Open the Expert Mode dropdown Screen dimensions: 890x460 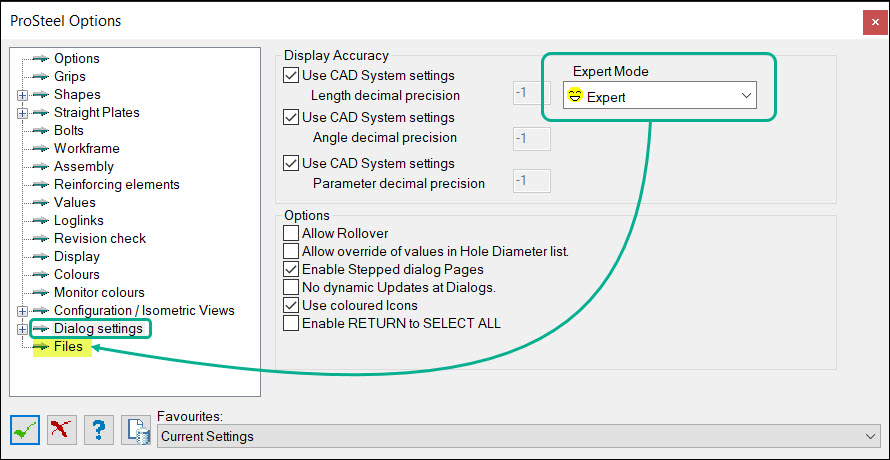click(660, 97)
